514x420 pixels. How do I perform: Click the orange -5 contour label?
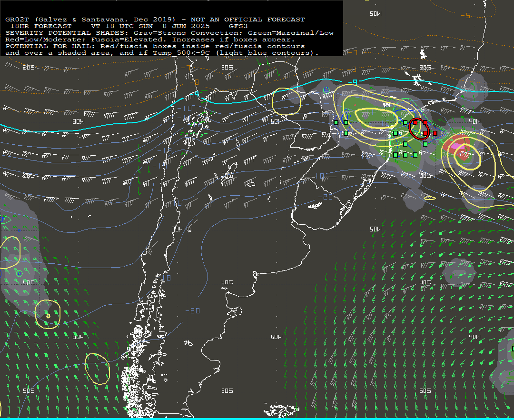tap(465, 16)
